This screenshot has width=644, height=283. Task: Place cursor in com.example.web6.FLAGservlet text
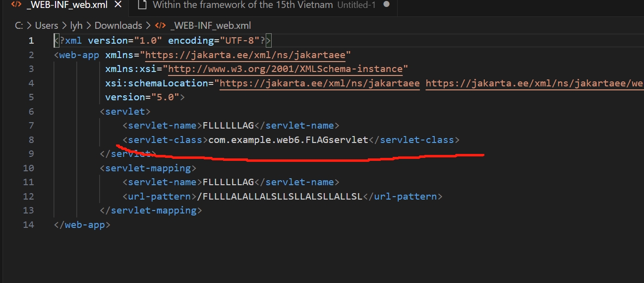pos(288,140)
